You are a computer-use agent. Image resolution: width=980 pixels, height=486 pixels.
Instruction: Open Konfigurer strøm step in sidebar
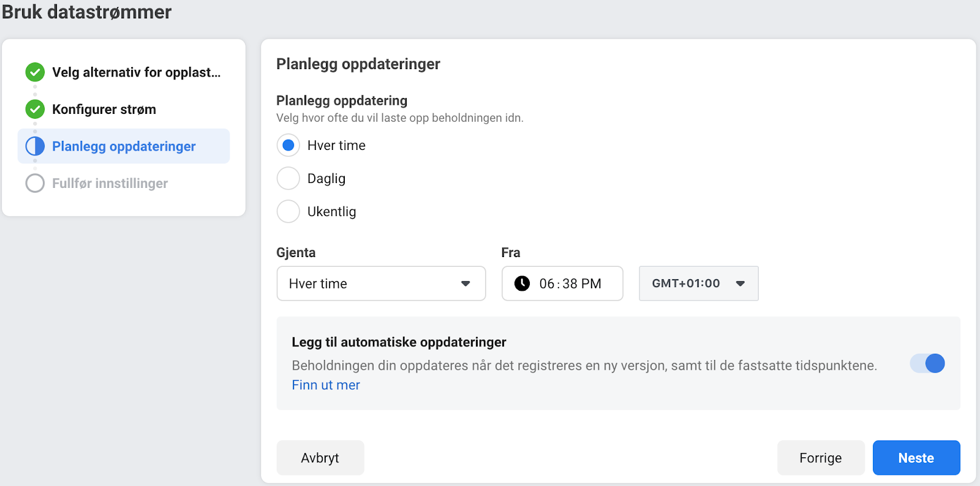[104, 110]
